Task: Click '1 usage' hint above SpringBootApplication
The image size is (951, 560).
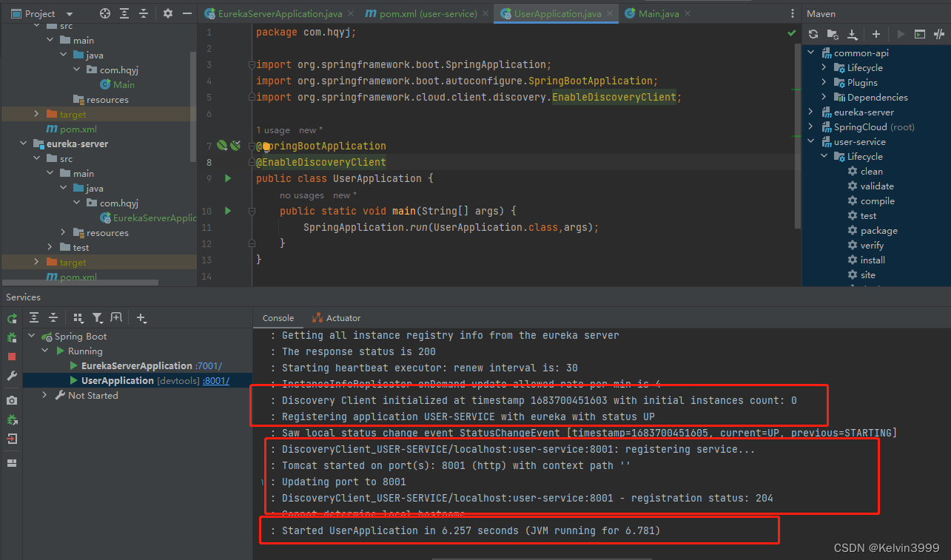Action: (x=273, y=130)
